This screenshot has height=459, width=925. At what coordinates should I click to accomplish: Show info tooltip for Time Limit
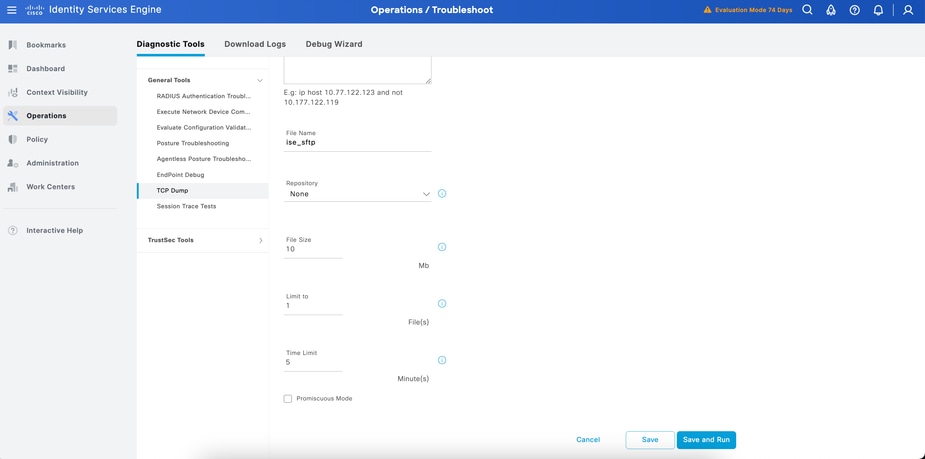(x=442, y=360)
